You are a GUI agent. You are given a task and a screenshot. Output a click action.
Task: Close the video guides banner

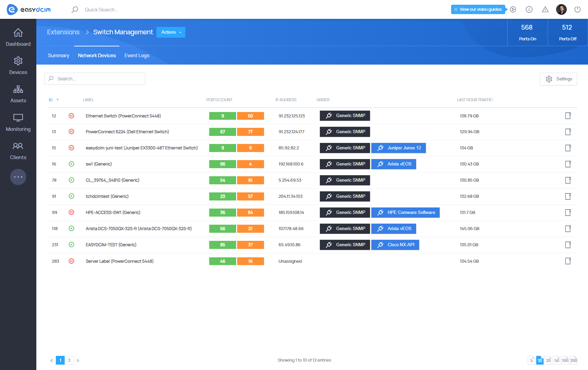tap(456, 9)
